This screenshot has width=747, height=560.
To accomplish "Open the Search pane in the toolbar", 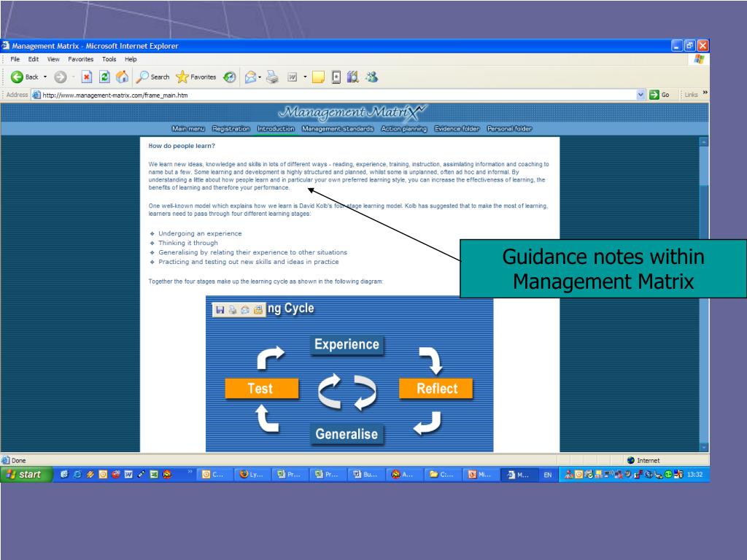I will 153,77.
